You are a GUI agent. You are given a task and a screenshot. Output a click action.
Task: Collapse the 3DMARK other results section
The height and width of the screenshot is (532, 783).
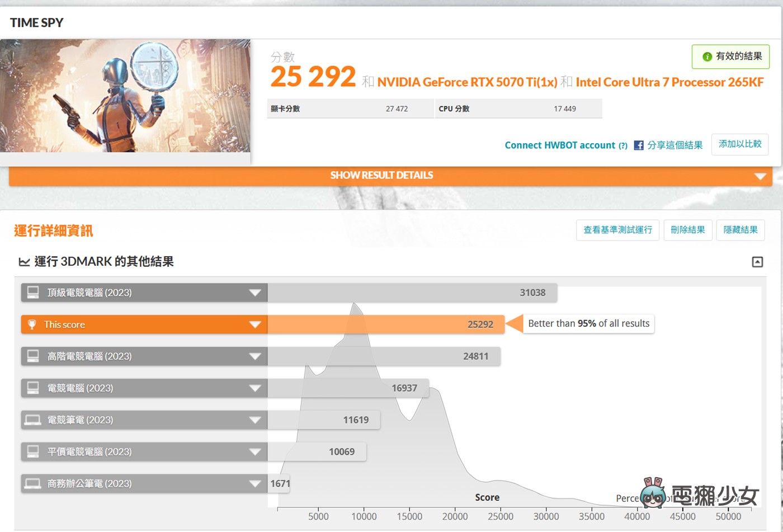pos(757,262)
